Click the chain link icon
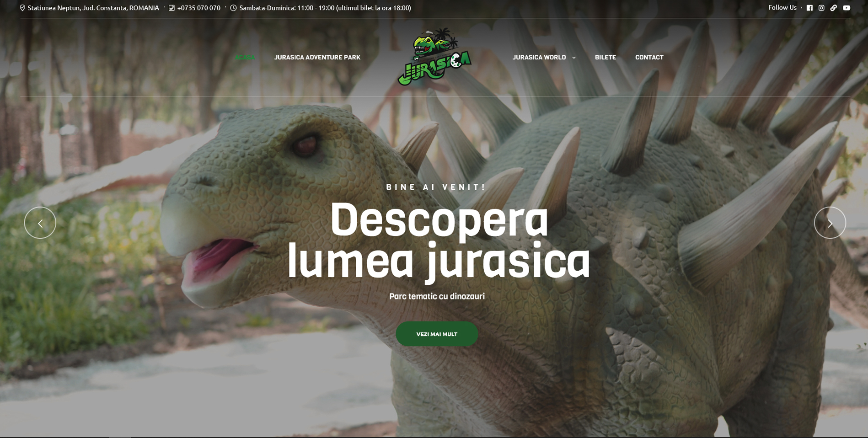 pyautogui.click(x=834, y=8)
